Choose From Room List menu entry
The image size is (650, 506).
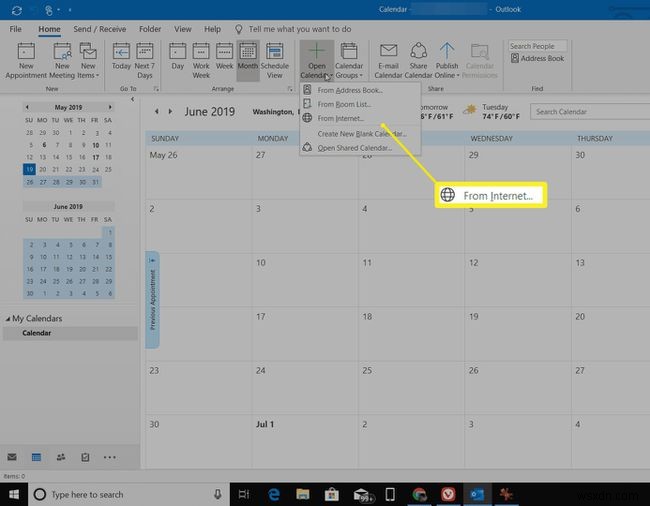(359, 104)
